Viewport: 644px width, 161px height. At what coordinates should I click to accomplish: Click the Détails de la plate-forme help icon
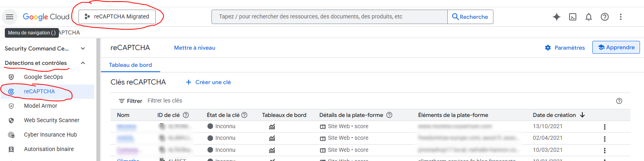[x=389, y=115]
